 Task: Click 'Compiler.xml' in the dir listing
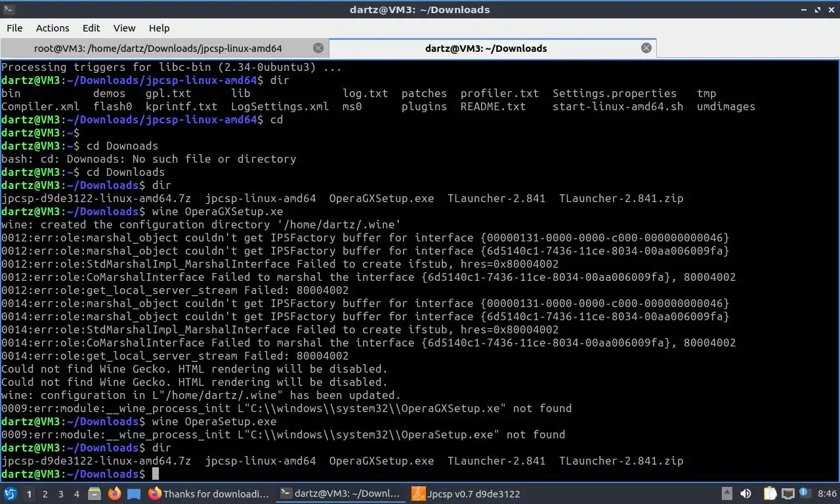click(x=40, y=106)
